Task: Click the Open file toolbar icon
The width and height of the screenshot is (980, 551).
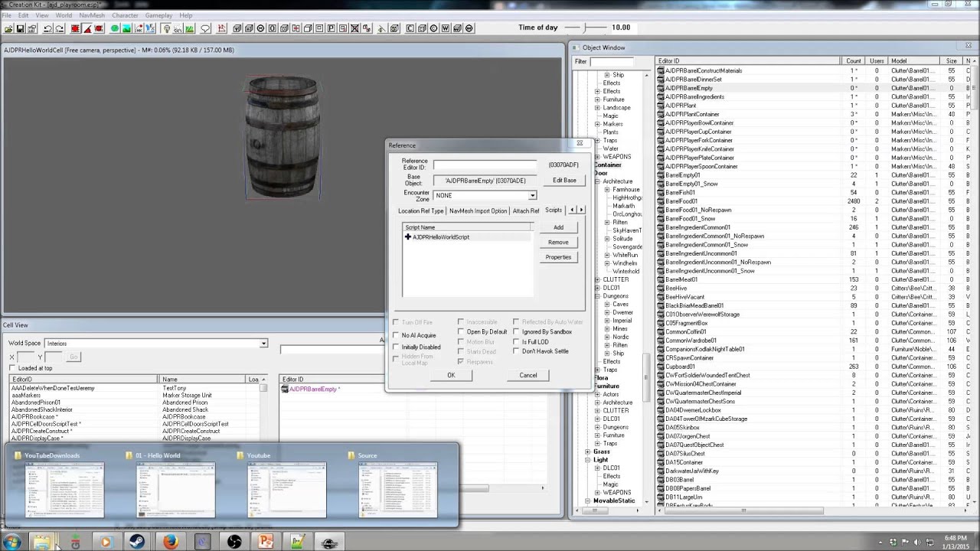Action: [8, 28]
